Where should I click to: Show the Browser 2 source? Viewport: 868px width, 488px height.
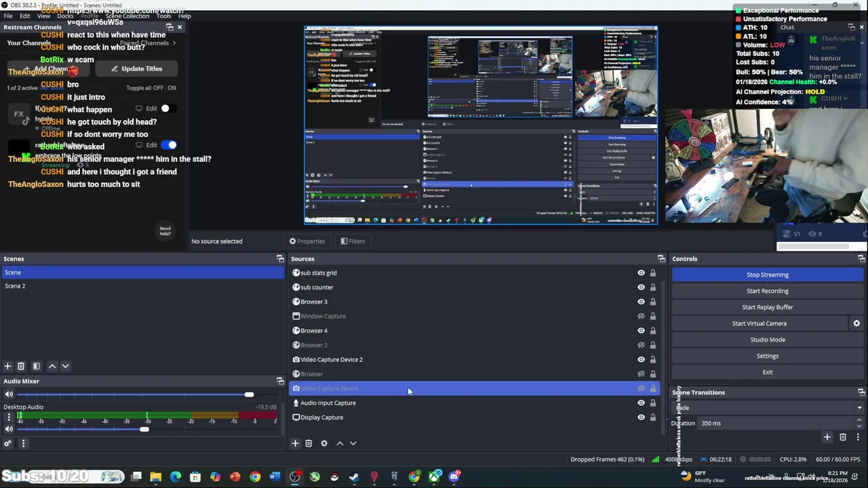pyautogui.click(x=641, y=345)
